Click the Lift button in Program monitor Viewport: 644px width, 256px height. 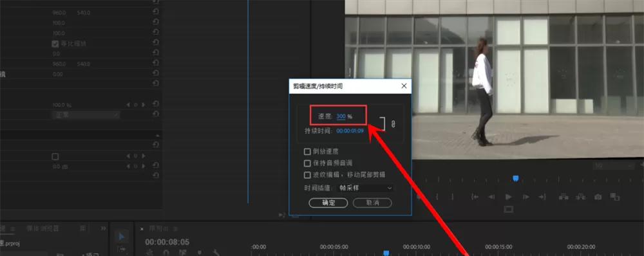click(563, 197)
